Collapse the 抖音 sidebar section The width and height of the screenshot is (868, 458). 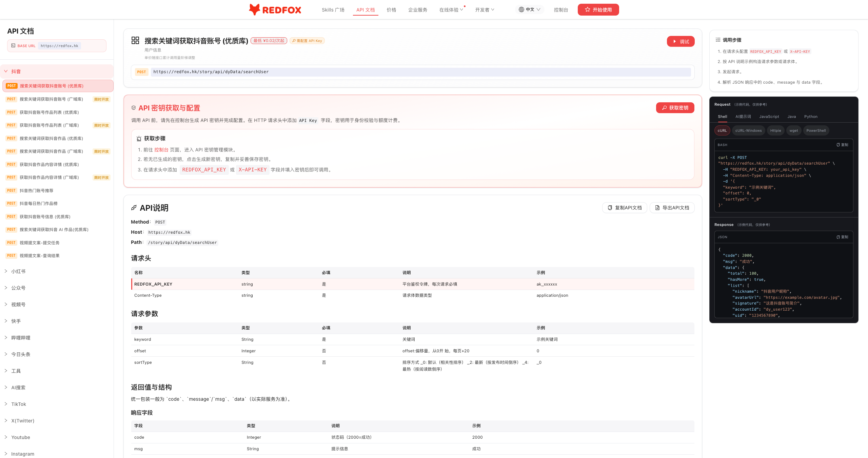pos(57,71)
